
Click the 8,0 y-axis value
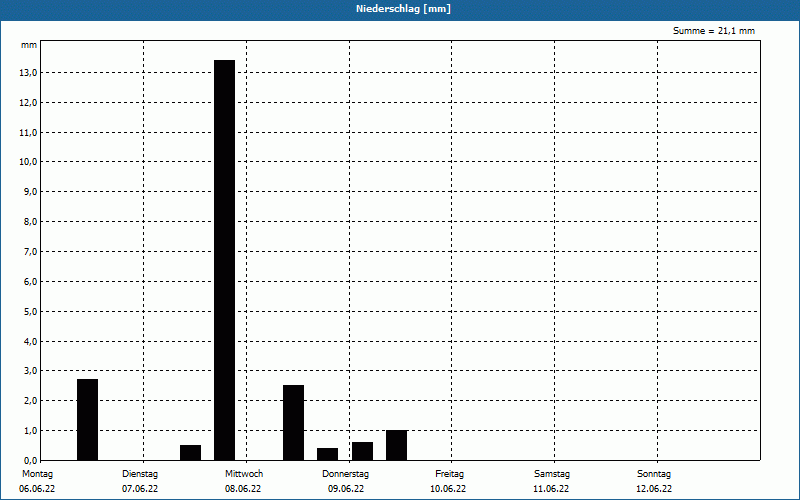coord(30,222)
